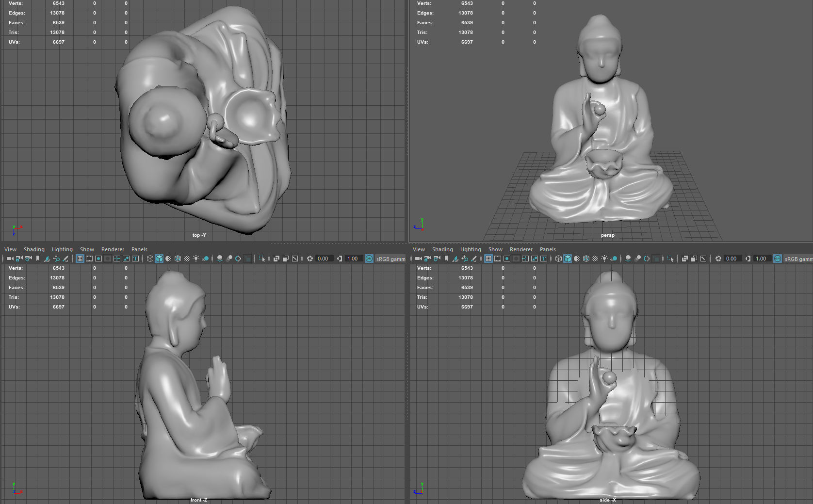Open Panels menu of front -Z panel

pyautogui.click(x=139, y=249)
